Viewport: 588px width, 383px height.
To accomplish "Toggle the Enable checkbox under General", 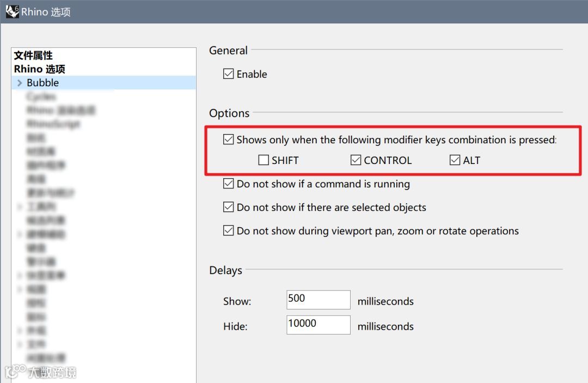I will [228, 74].
